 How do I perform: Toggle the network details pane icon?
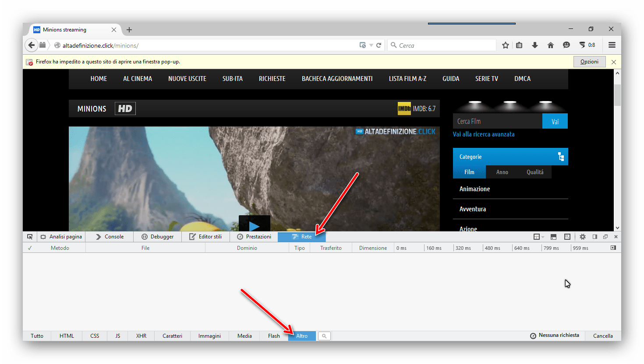[x=613, y=248]
